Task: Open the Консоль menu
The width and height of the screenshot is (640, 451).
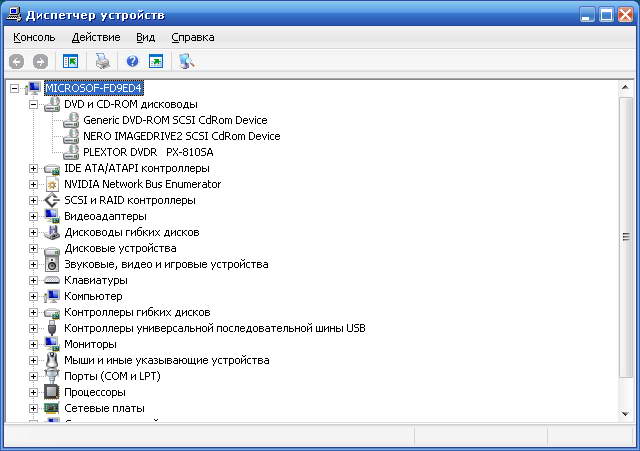Action: tap(34, 37)
